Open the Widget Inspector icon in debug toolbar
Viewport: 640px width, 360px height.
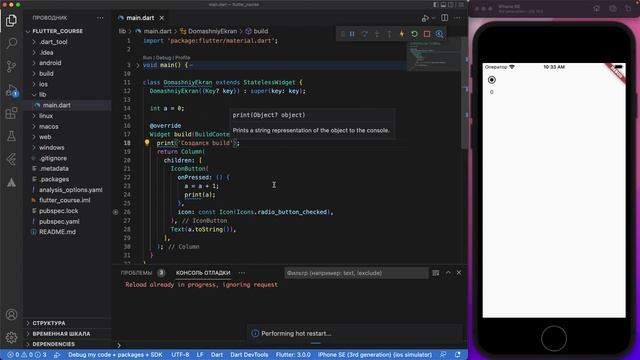point(439,34)
